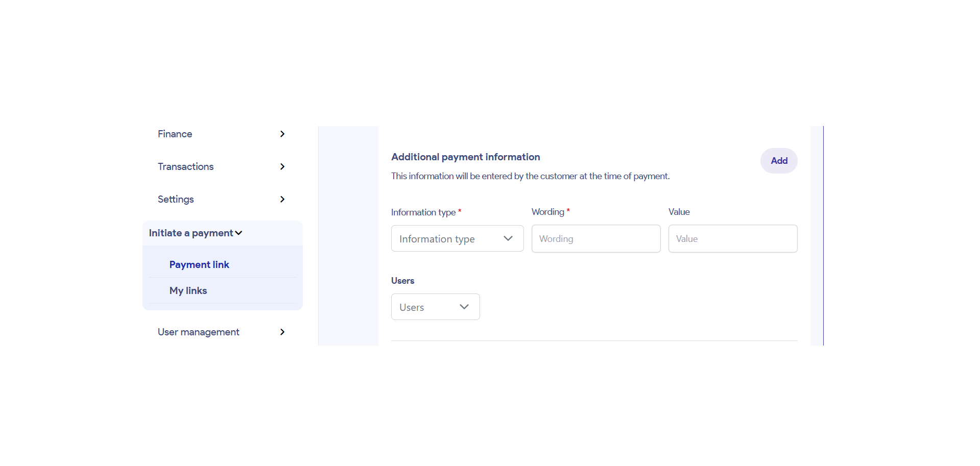Image resolution: width=980 pixels, height=466 pixels.
Task: Click the Information type dropdown arrow
Action: (x=508, y=238)
